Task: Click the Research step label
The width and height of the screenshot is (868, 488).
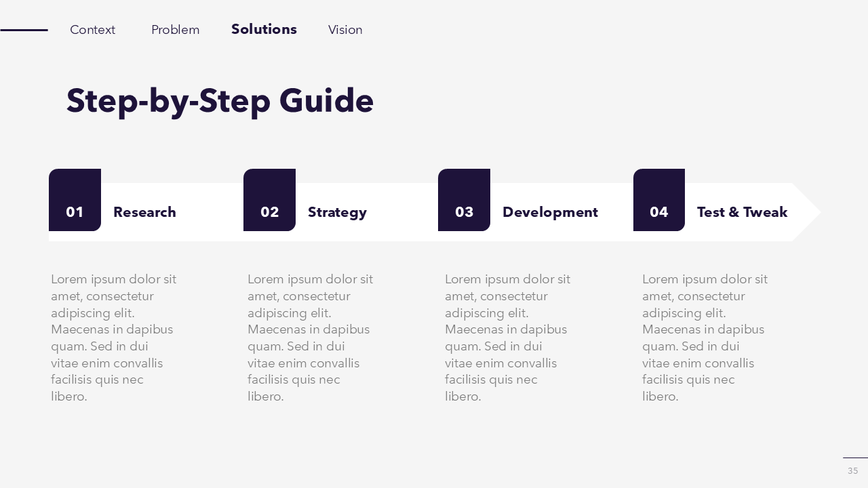Action: pos(144,212)
